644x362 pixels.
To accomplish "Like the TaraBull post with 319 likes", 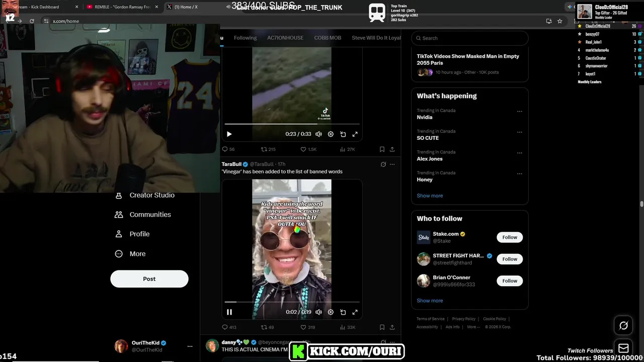I will pos(307,327).
